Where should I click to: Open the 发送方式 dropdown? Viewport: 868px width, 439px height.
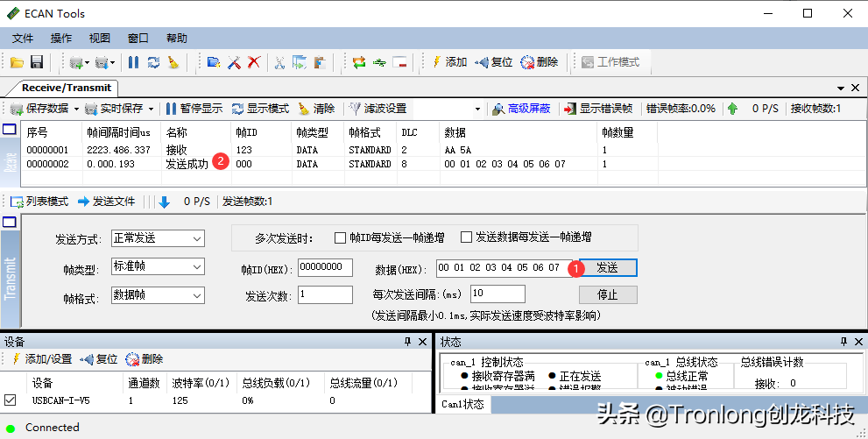[x=158, y=238]
